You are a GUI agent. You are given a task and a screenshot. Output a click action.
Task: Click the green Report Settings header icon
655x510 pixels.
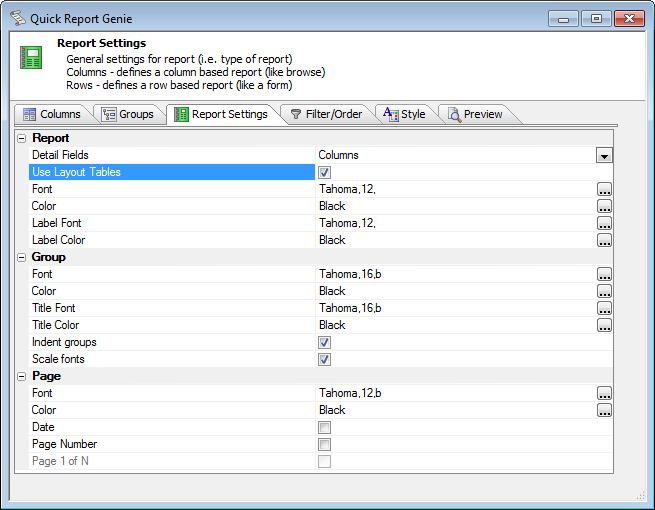click(31, 57)
